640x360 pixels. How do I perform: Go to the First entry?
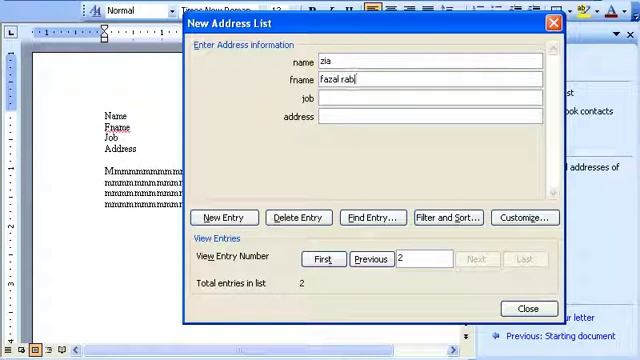(324, 259)
